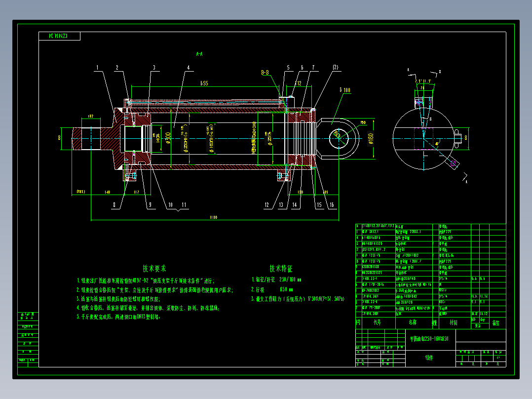Select part callout number 1
532x399 pixels.
[x=97, y=68]
